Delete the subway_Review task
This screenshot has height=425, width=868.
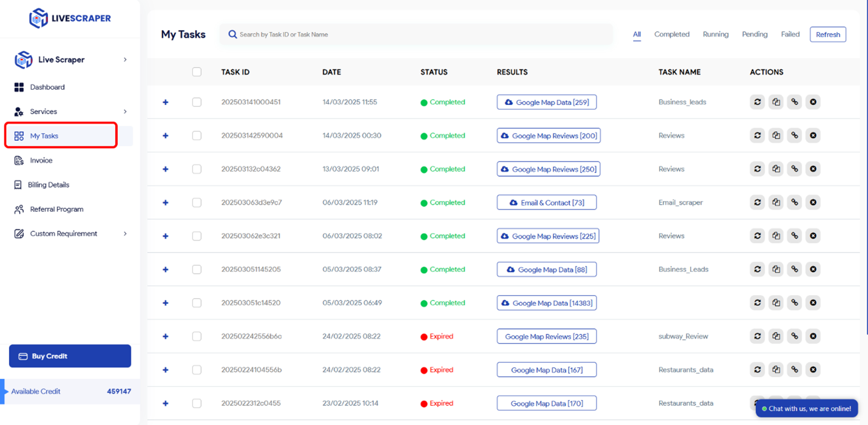pyautogui.click(x=813, y=336)
